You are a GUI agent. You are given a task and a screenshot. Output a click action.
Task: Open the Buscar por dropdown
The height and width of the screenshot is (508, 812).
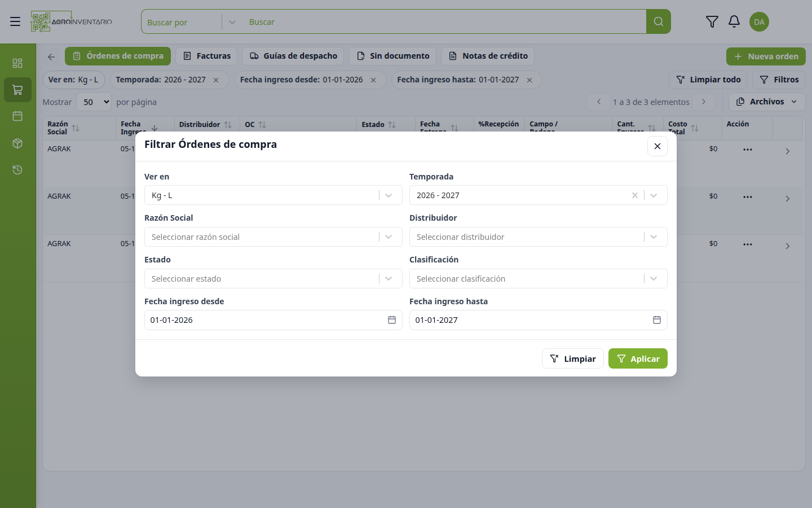pyautogui.click(x=192, y=22)
